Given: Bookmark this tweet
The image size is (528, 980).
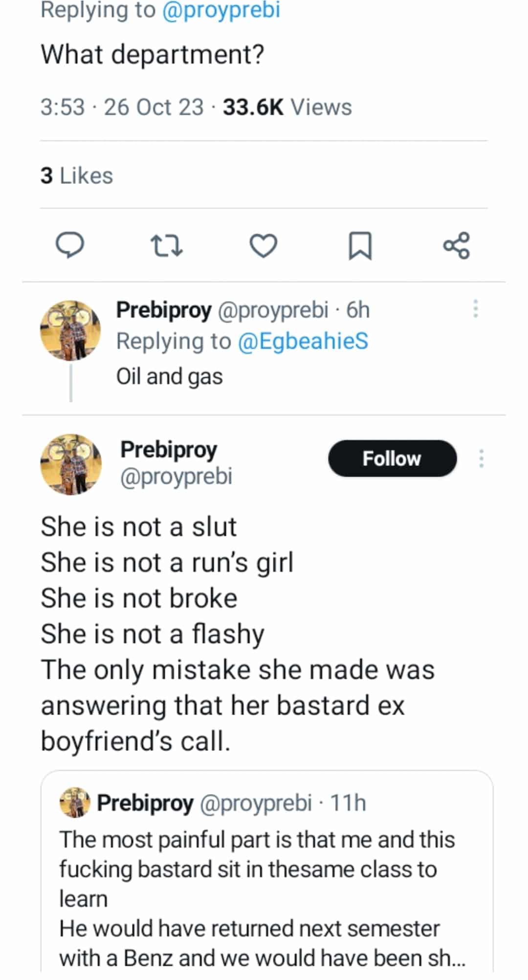Looking at the screenshot, I should click(360, 245).
